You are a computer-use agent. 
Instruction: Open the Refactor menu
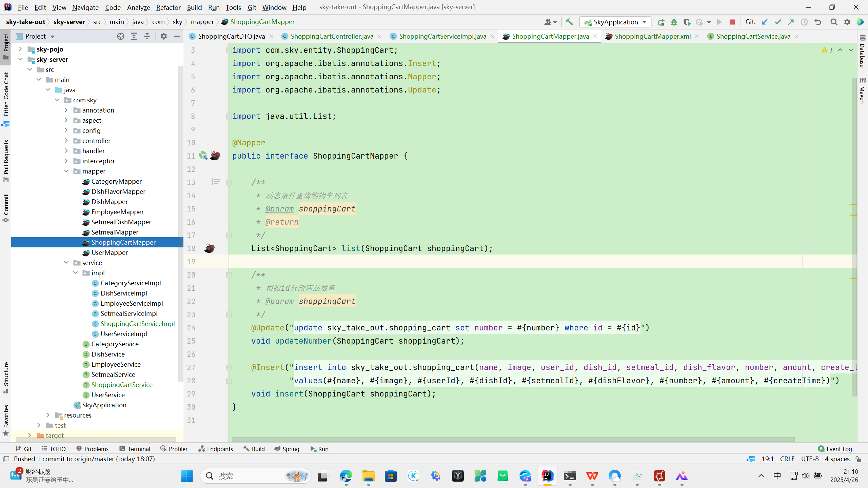click(168, 7)
